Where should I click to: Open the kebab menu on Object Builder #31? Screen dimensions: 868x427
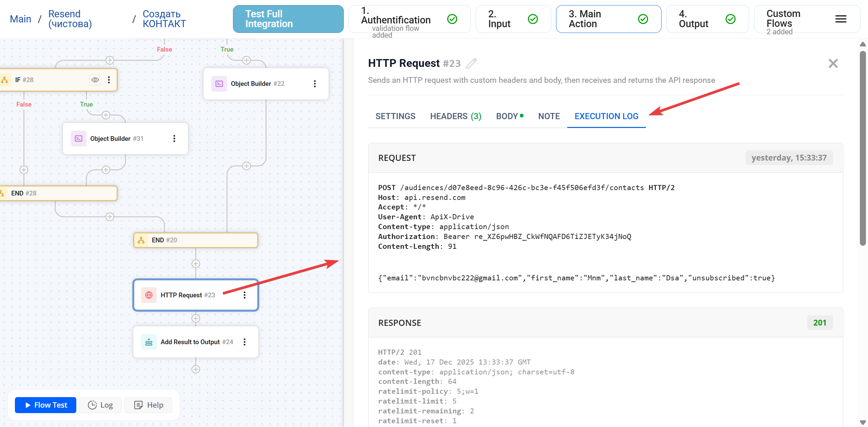coord(175,138)
